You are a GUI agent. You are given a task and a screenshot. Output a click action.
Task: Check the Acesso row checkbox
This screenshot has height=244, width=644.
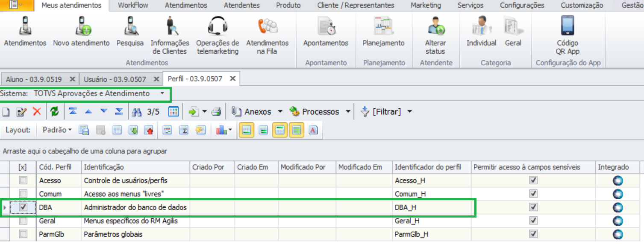coord(23,180)
